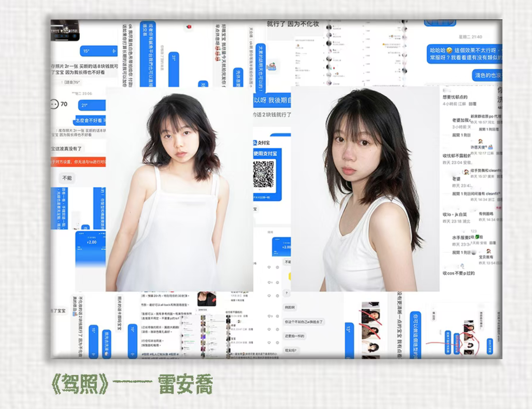532x409 pixels.
Task: Click the '收cos不要p过的' comment
Action: (458, 273)
